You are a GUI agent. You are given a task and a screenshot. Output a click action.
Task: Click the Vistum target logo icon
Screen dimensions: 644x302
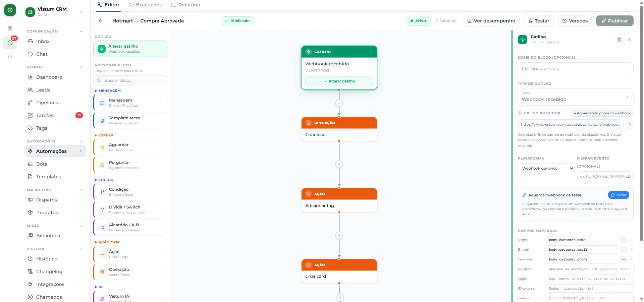(x=10, y=10)
